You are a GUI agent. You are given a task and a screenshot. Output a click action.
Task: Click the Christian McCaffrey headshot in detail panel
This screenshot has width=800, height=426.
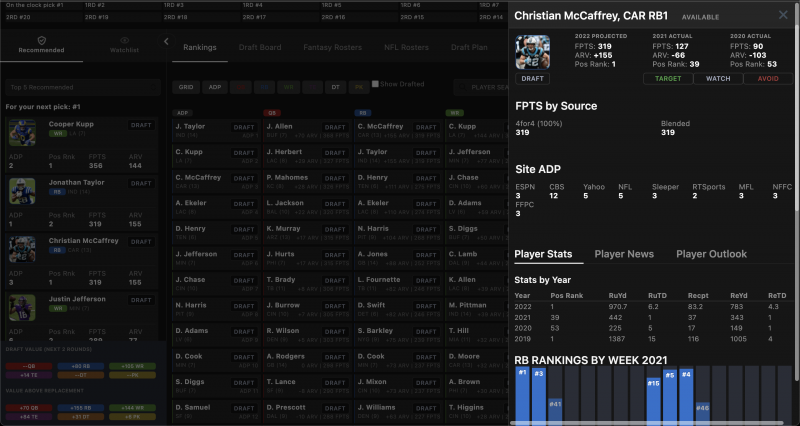[x=533, y=52]
